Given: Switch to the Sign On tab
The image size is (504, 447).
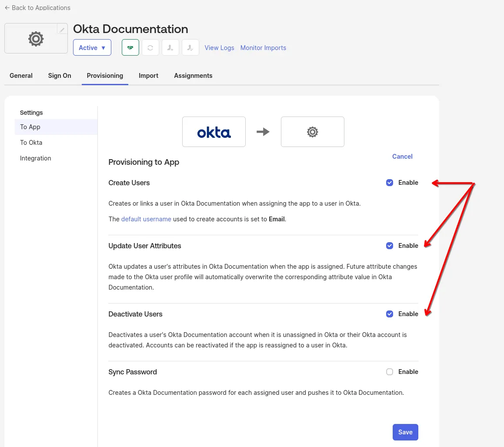Looking at the screenshot, I should (60, 76).
